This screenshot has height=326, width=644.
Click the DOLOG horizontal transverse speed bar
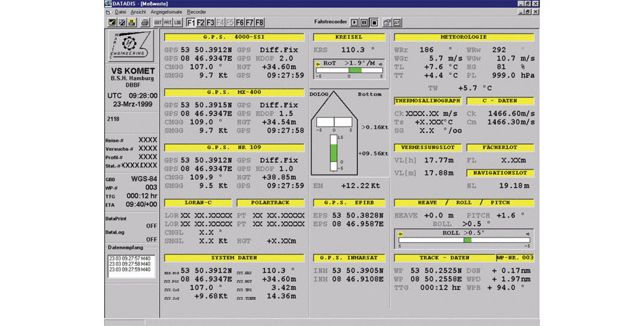(x=334, y=122)
